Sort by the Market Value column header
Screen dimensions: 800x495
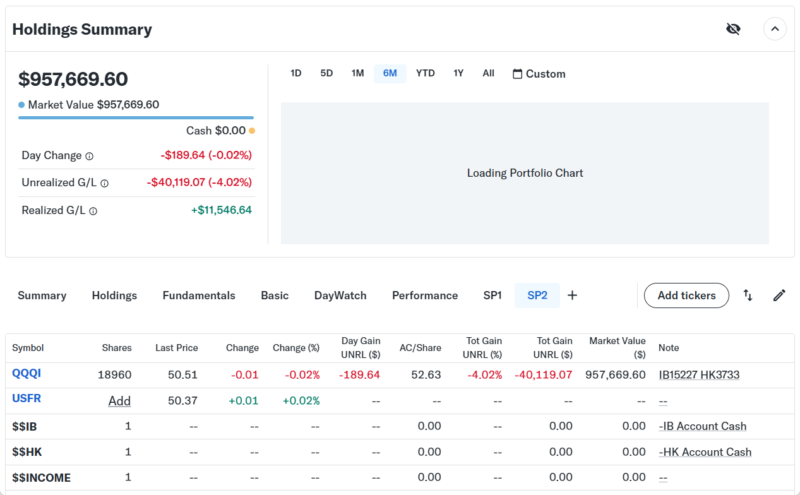tap(618, 347)
